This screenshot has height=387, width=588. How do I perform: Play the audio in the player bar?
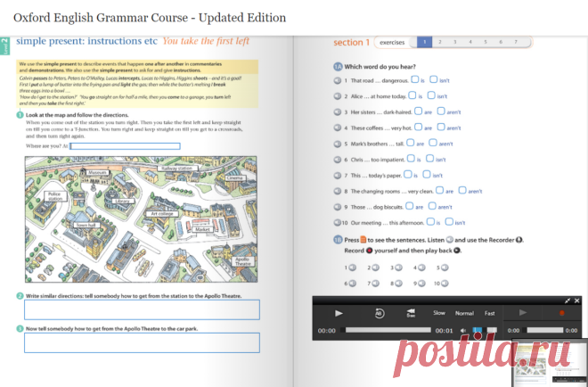click(339, 313)
